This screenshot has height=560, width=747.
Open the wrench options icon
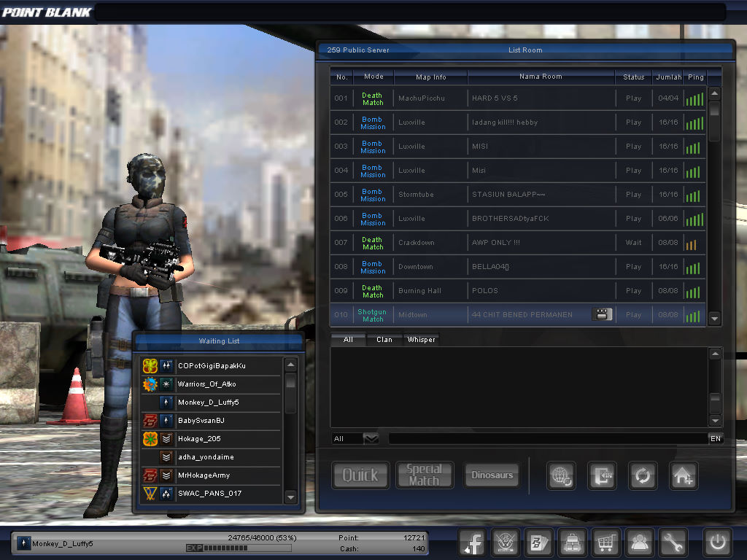tap(672, 542)
